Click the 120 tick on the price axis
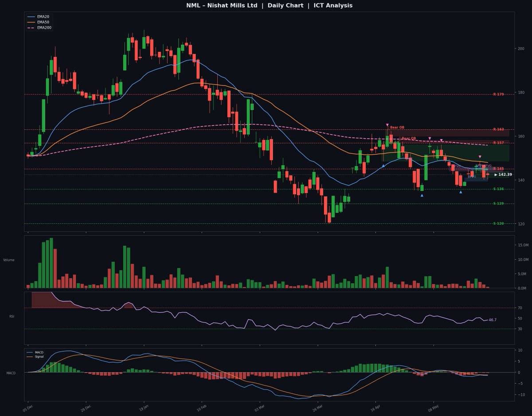The width and height of the screenshot is (532, 416). (x=521, y=224)
